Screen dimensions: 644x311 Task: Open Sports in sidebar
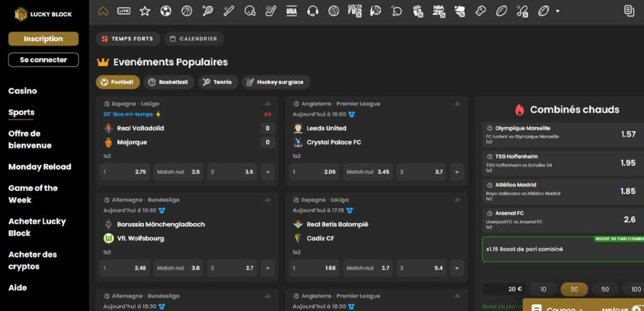21,112
